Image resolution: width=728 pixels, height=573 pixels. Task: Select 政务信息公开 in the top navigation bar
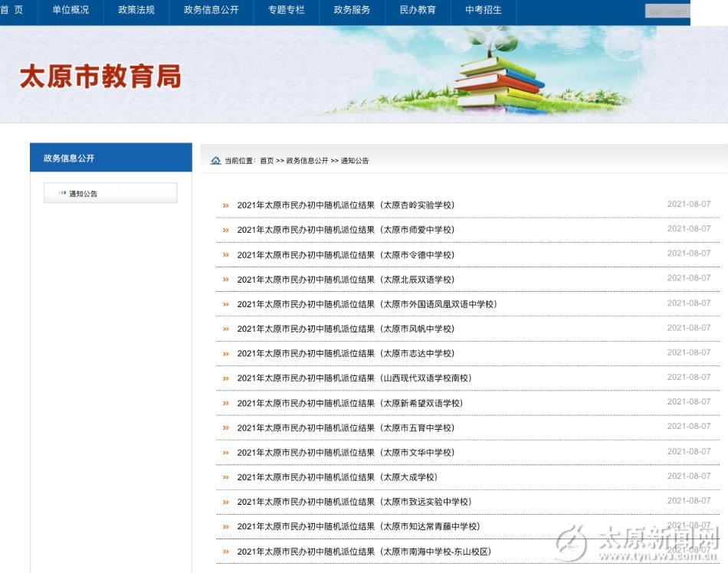(211, 10)
